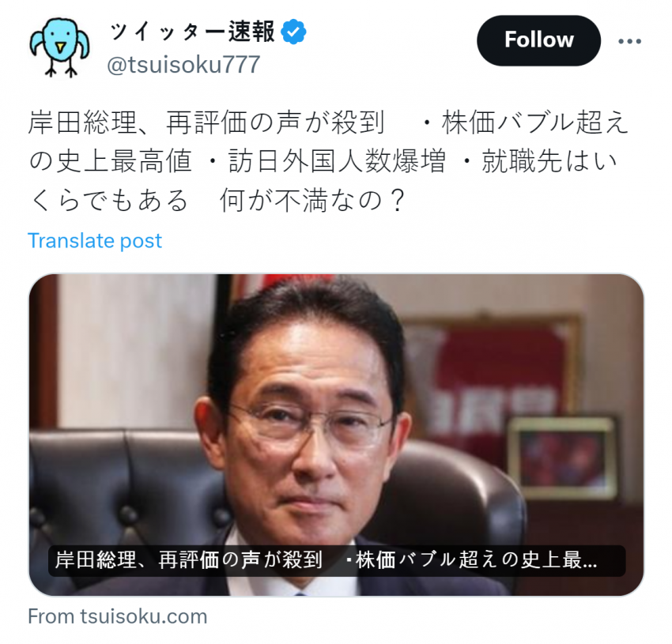This screenshot has width=672, height=644.
Task: Open the link card photo preview
Action: coord(337,435)
